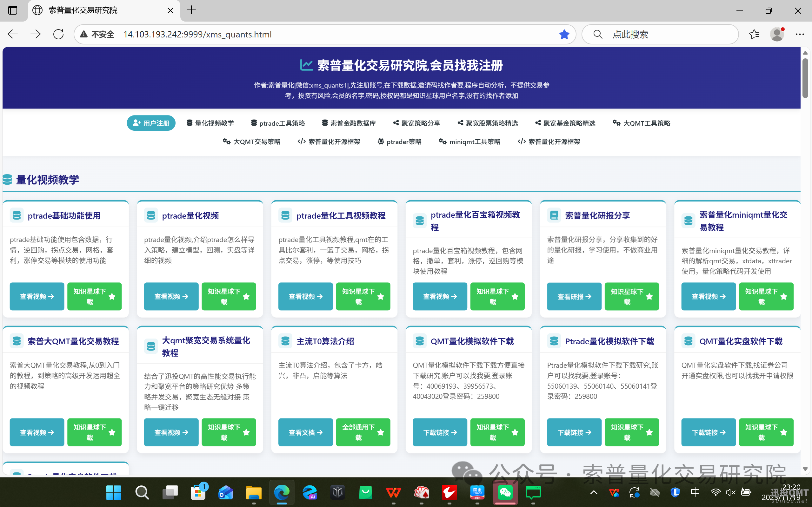Click the browser address bar
The width and height of the screenshot is (812, 507).
point(302,34)
